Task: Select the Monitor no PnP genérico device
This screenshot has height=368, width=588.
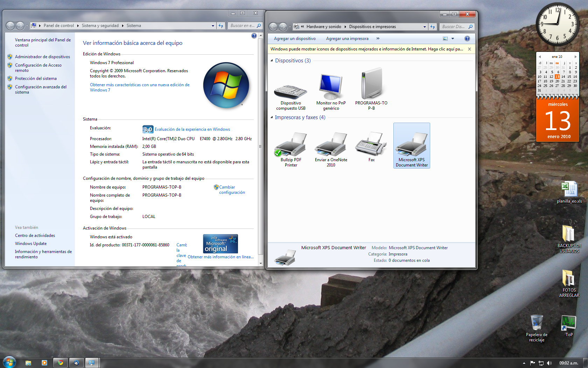Action: pyautogui.click(x=331, y=92)
